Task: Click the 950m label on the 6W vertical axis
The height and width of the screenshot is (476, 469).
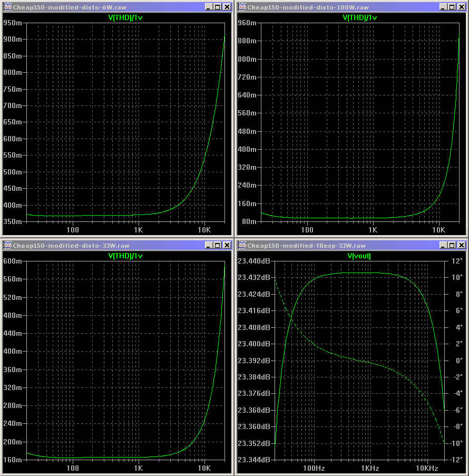Action: pyautogui.click(x=13, y=23)
